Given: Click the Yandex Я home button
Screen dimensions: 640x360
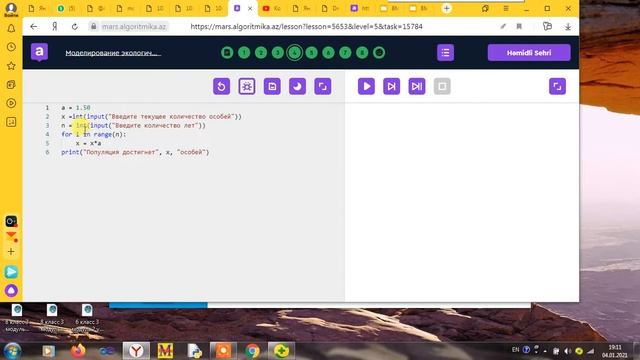Looking at the screenshot, I should tap(55, 27).
